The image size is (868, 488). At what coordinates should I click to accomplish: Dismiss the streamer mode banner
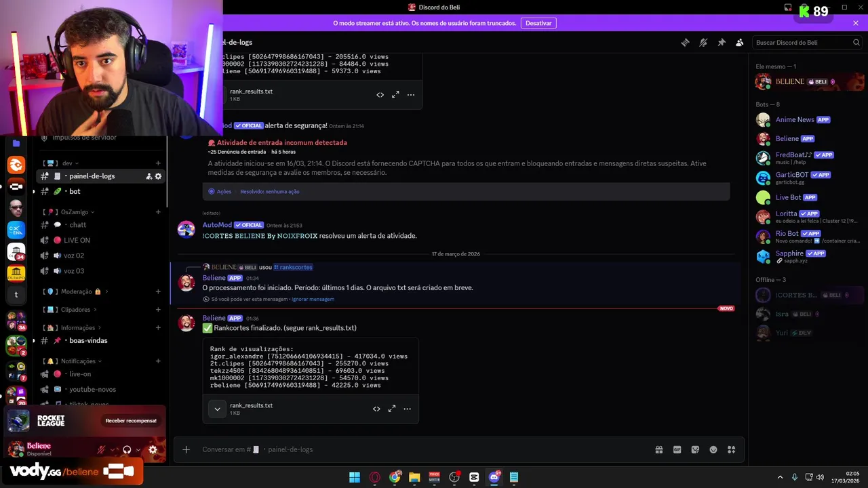point(856,23)
